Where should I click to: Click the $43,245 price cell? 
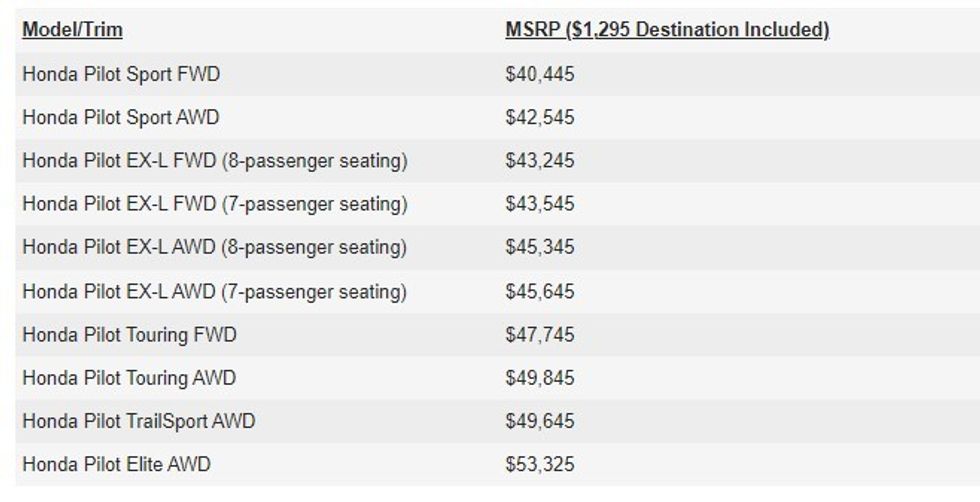click(x=540, y=160)
